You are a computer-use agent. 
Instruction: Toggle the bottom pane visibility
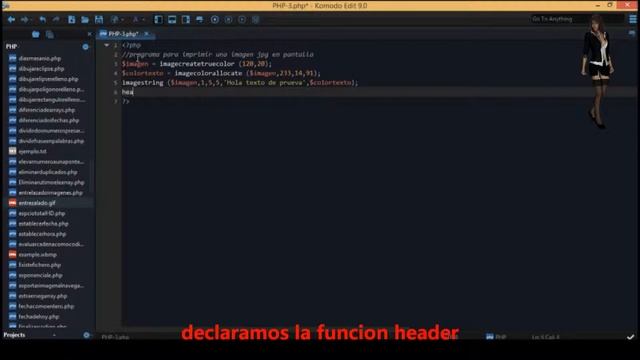coord(172,20)
